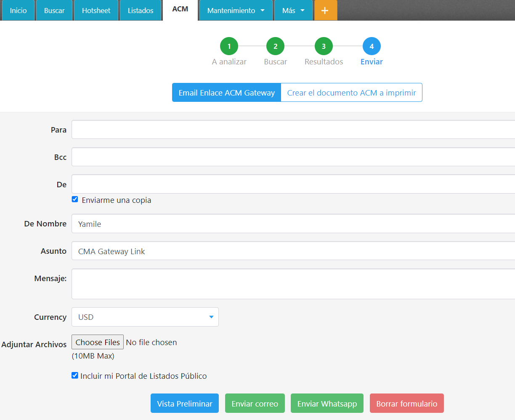Open the Inicio tab

pyautogui.click(x=19, y=10)
